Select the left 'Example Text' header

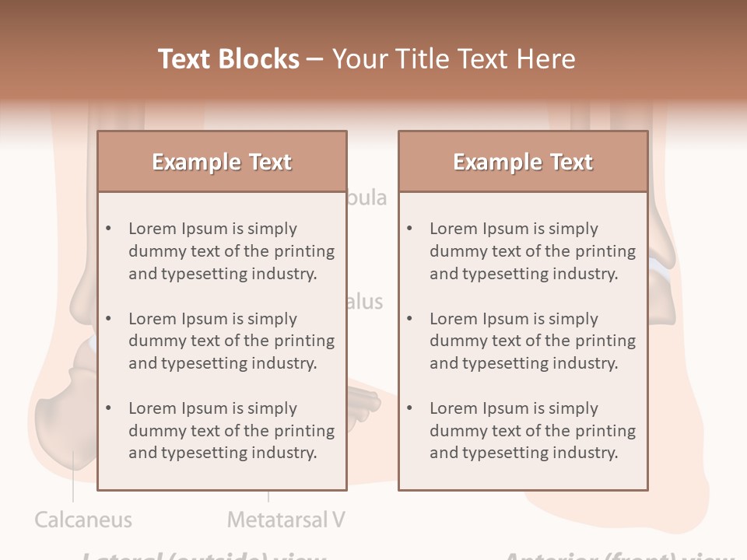click(x=222, y=162)
